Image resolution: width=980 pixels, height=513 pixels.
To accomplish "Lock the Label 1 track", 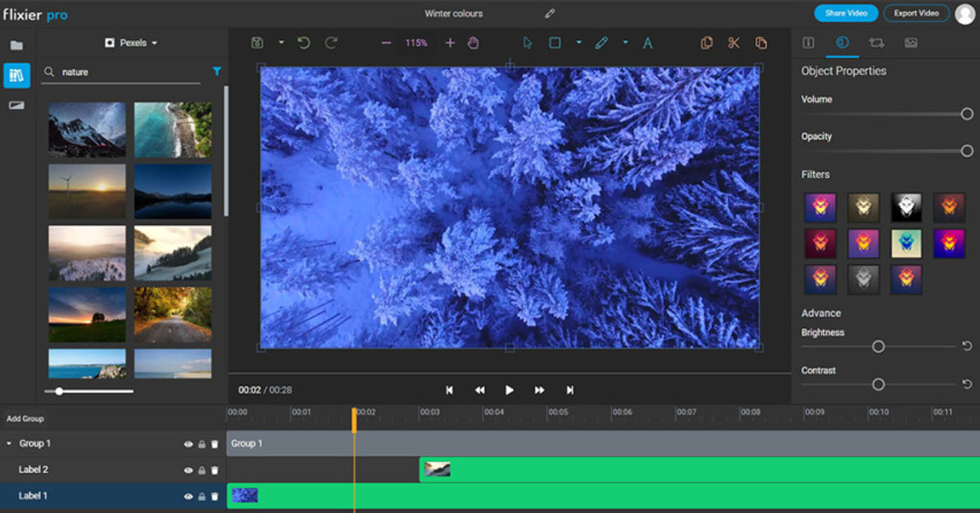I will point(200,496).
